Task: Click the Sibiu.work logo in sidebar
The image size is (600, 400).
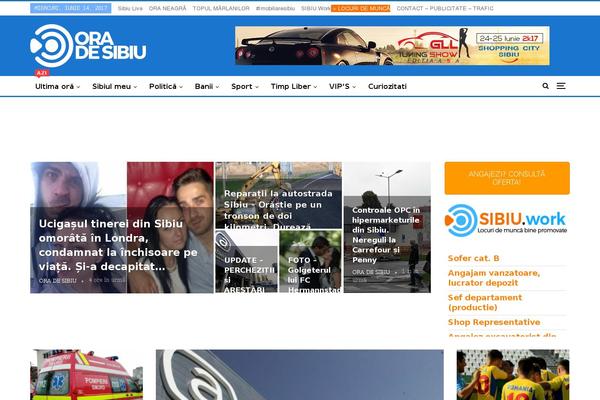Action: point(506,220)
